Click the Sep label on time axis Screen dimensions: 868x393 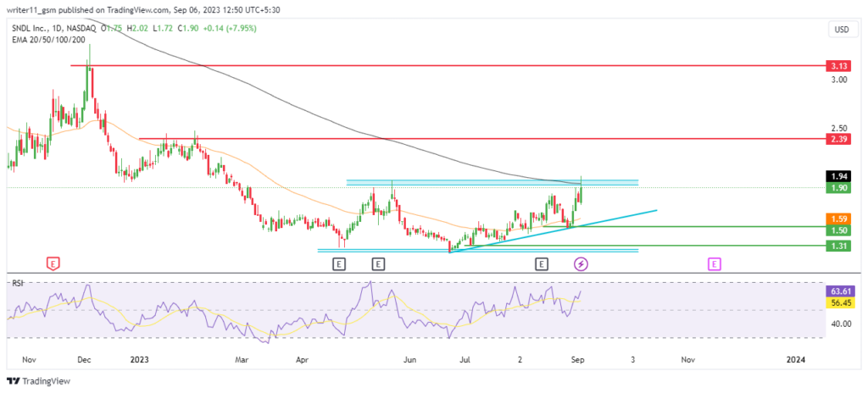(x=576, y=360)
